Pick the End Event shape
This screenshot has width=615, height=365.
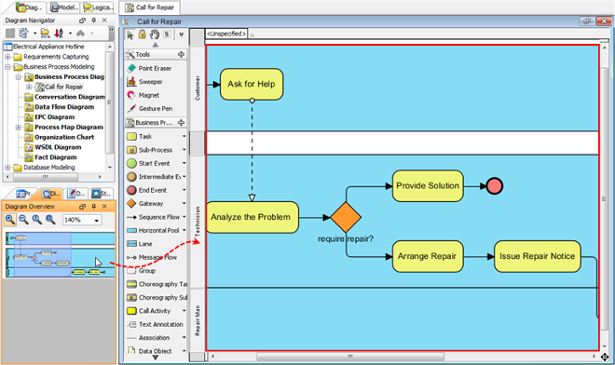[147, 190]
